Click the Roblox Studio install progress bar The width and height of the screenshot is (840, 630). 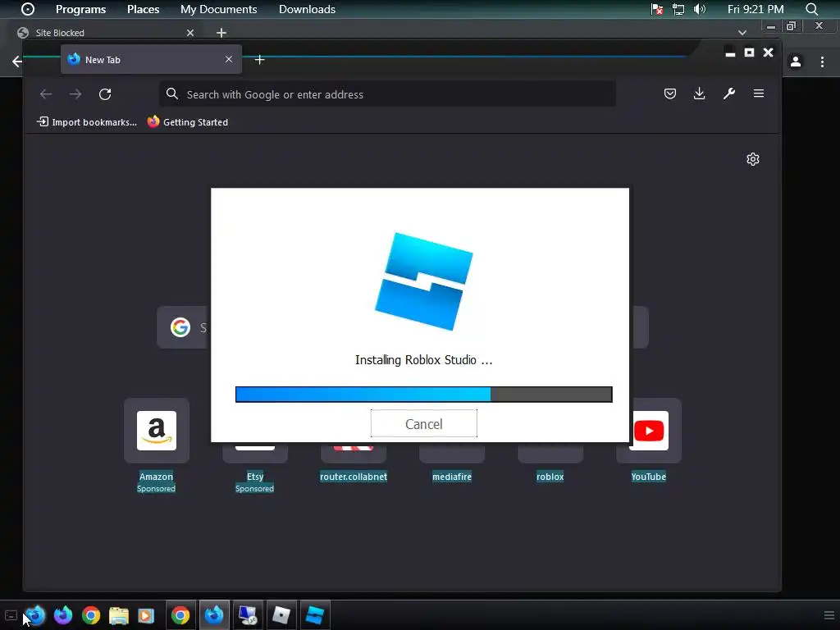pyautogui.click(x=424, y=395)
